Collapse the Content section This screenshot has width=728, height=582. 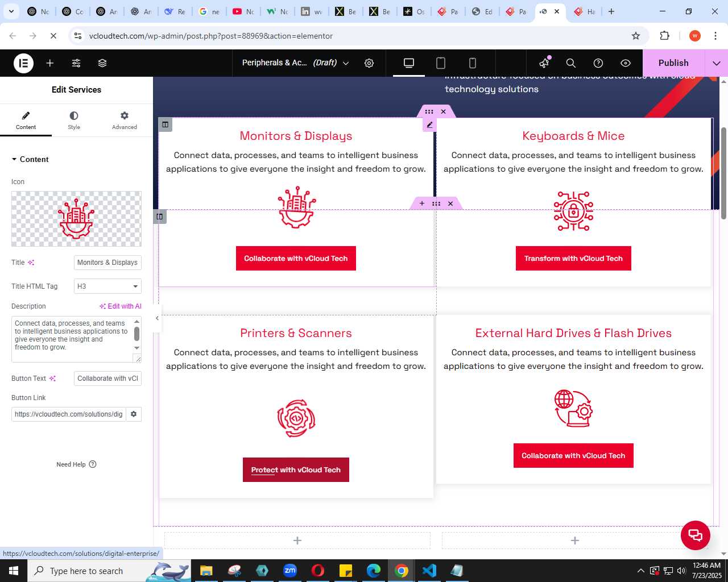click(30, 159)
